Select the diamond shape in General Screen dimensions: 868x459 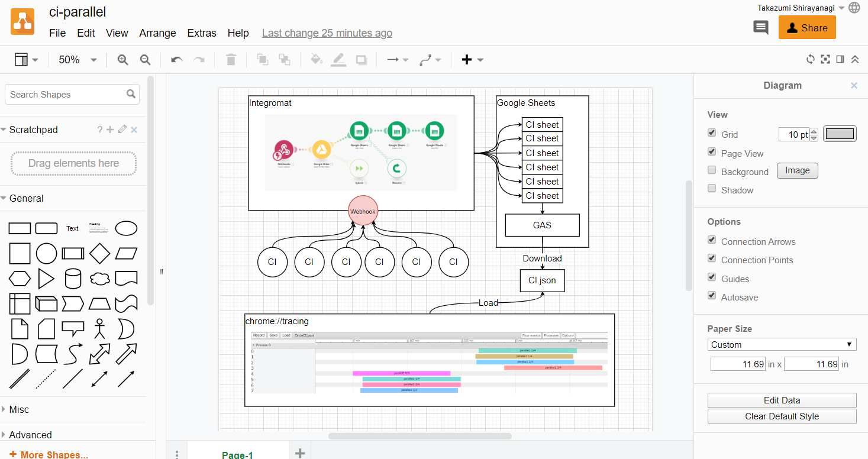(x=99, y=253)
